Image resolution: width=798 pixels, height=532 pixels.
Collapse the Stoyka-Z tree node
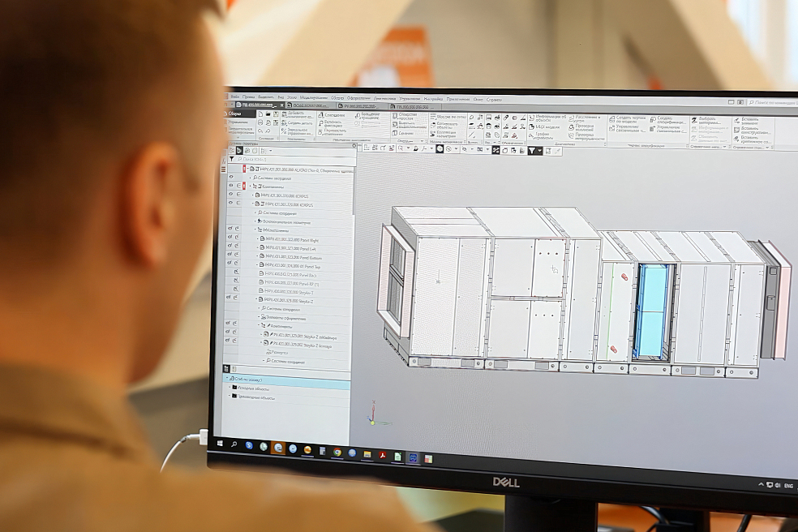coord(256,299)
